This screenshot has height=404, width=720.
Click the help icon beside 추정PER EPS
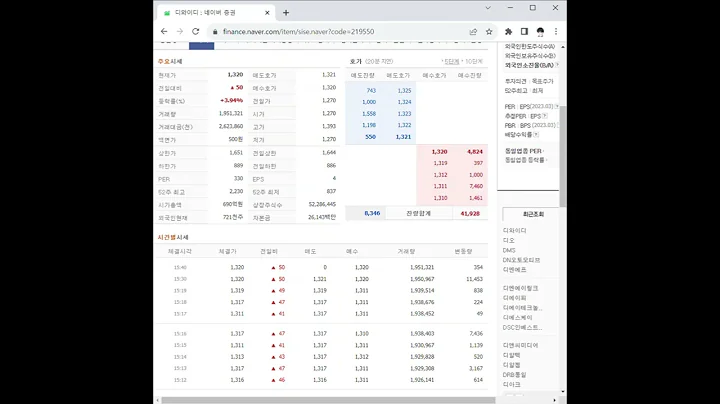tap(545, 116)
